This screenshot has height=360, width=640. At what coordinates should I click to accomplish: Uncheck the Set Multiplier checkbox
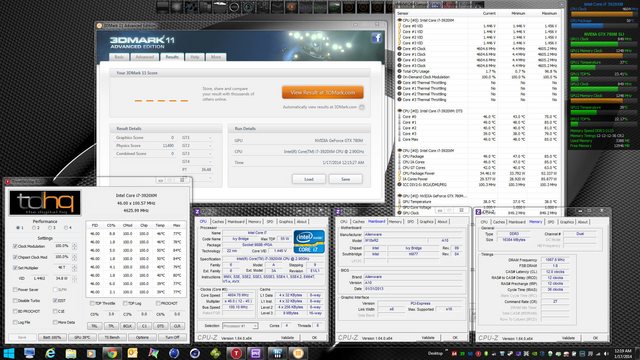point(15,268)
